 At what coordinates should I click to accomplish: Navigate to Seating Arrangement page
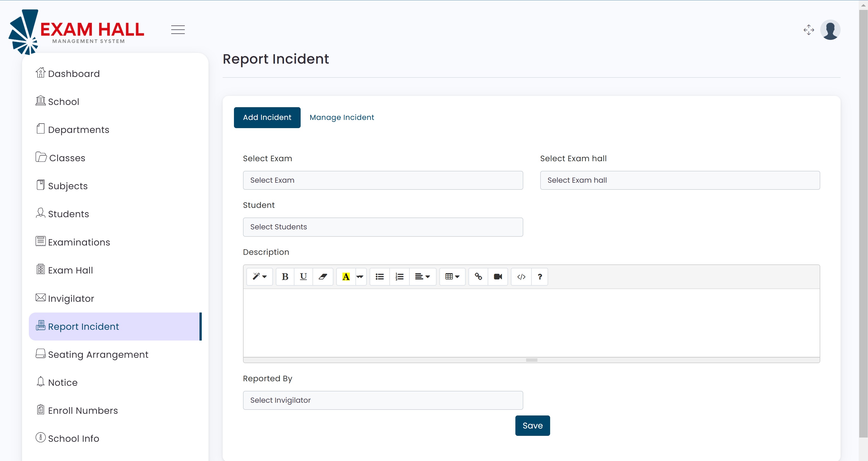98,354
